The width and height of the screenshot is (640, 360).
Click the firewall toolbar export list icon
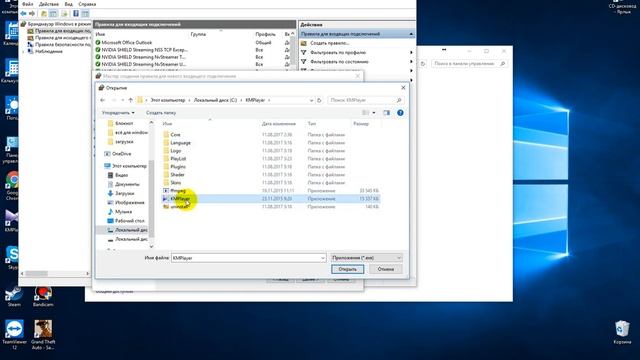64,13
